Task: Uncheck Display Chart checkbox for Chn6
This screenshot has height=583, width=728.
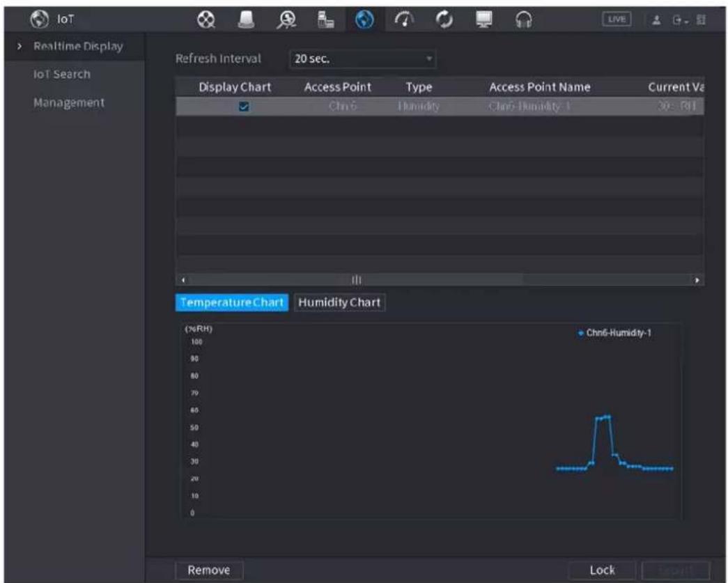Action: coord(244,107)
